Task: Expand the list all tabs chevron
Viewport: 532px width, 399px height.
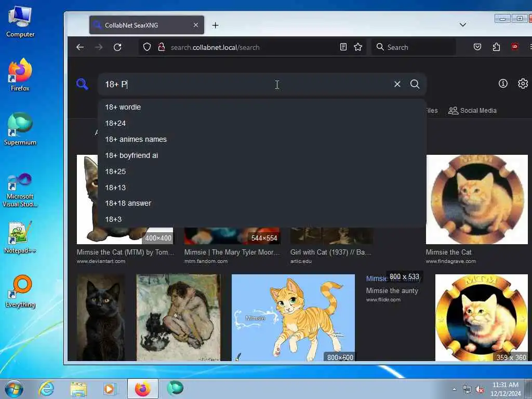Action: (x=463, y=24)
